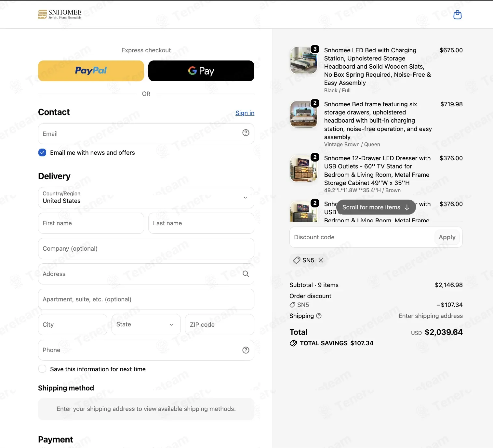
Task: Click the Subtotal 9 items label
Action: 314,285
